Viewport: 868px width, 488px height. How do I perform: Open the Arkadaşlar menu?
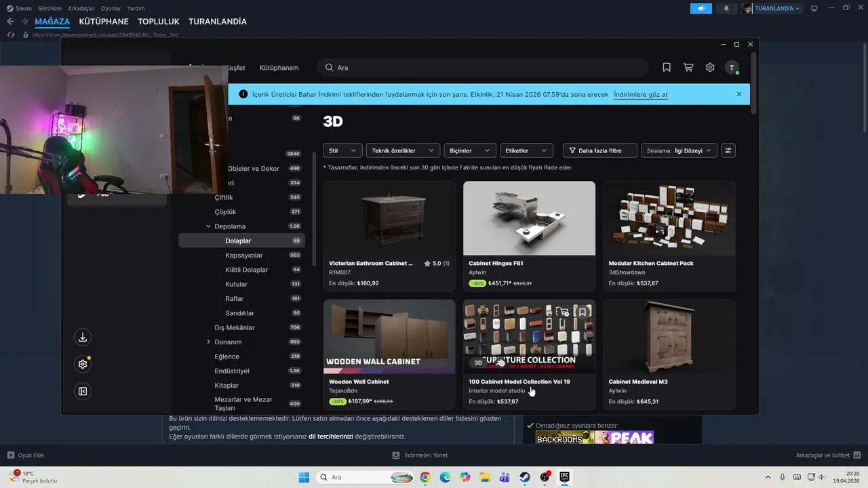(81, 8)
